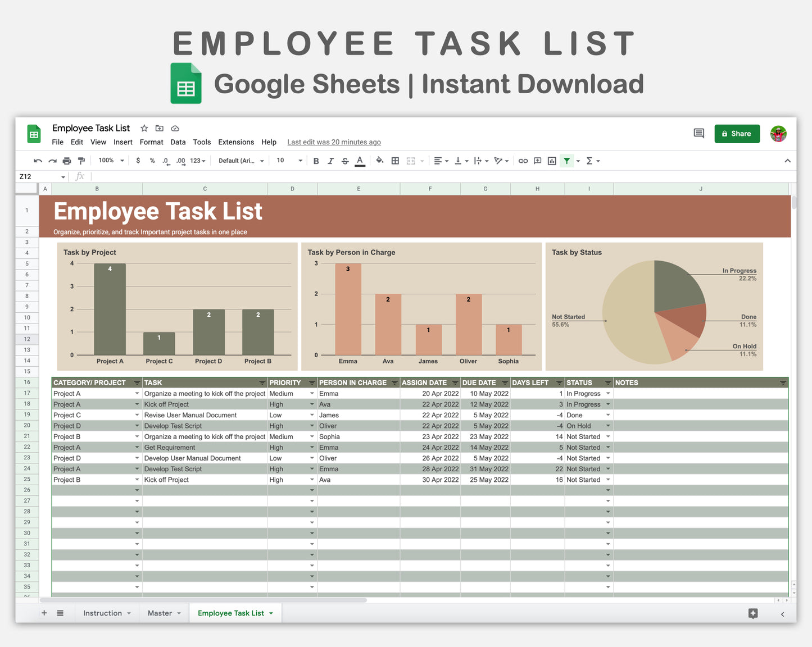This screenshot has height=647, width=812.
Task: Click the Undo icon
Action: point(37,161)
